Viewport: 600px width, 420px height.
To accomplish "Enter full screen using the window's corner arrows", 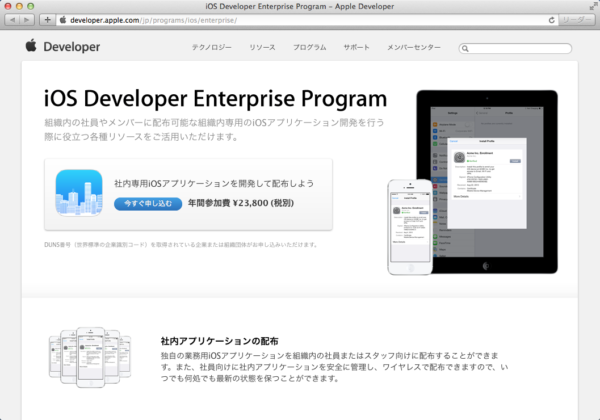I will [x=593, y=6].
